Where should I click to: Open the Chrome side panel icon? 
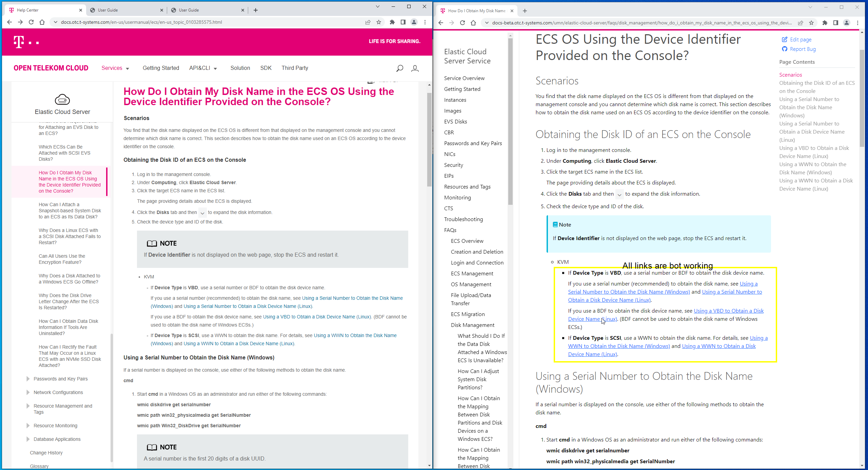click(x=403, y=22)
